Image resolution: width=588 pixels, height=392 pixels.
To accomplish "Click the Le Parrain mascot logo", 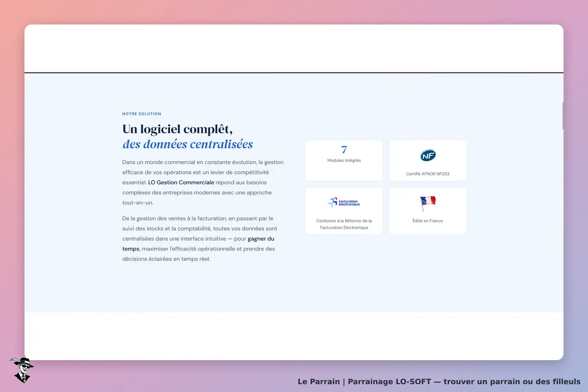I will pos(21,370).
